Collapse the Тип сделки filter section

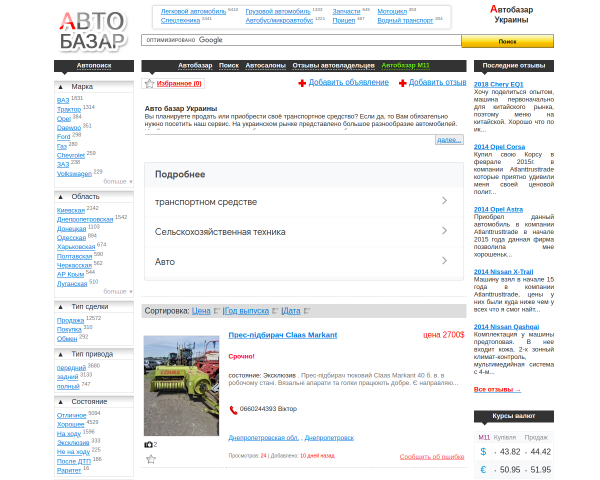click(x=60, y=307)
